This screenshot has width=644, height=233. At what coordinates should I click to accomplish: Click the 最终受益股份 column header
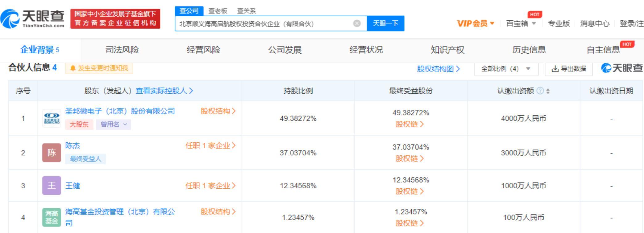tap(411, 91)
